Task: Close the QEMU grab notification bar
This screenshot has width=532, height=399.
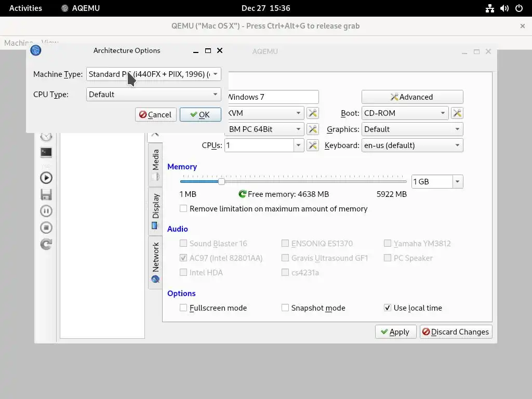Action: [x=523, y=26]
